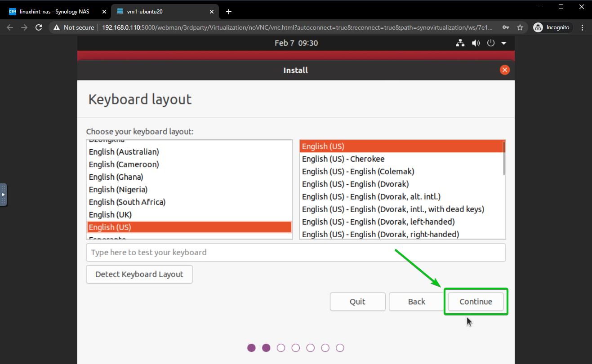
Task: Open Chrome's three-dot menu
Action: click(582, 27)
